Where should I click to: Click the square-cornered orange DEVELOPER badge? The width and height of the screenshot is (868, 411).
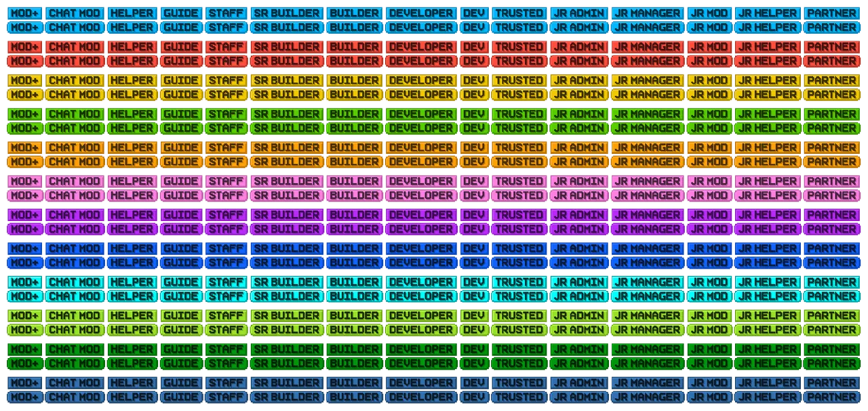[x=420, y=147]
